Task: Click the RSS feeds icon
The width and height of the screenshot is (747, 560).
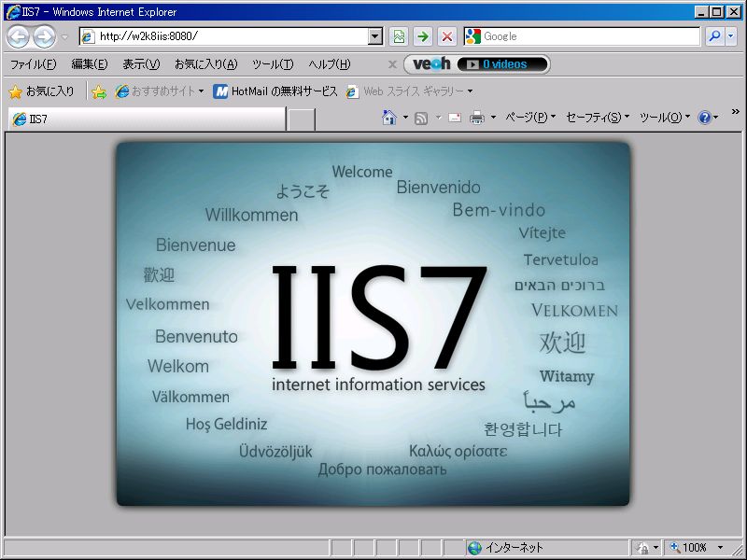Action: point(421,118)
